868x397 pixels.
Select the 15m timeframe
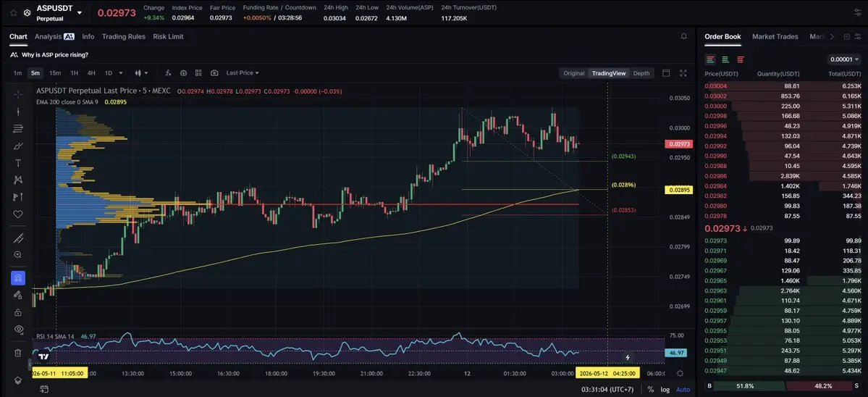(55, 73)
